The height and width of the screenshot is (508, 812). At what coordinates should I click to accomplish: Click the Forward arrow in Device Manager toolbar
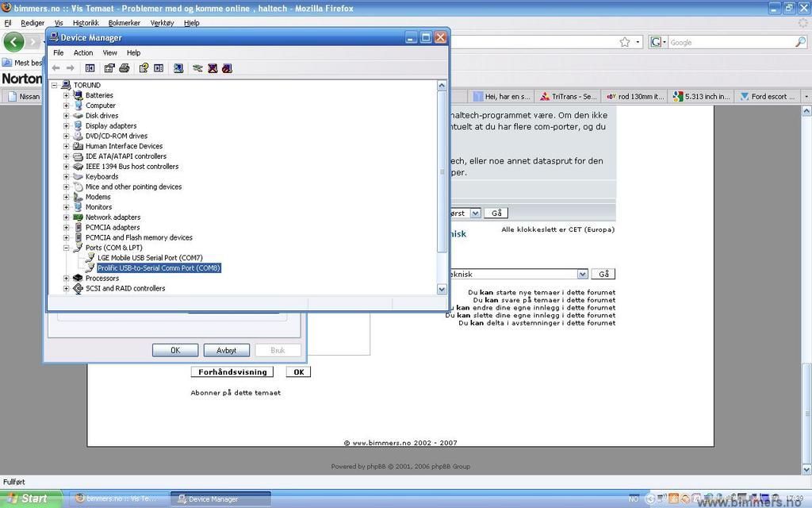click(71, 68)
